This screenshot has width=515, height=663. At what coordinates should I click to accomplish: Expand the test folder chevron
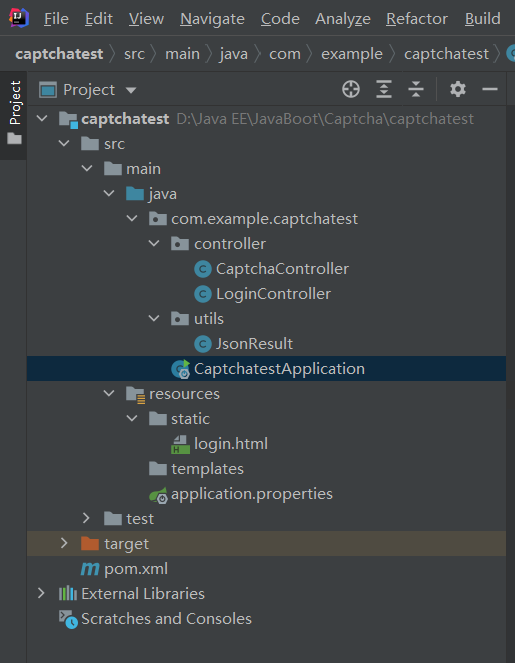[86, 518]
